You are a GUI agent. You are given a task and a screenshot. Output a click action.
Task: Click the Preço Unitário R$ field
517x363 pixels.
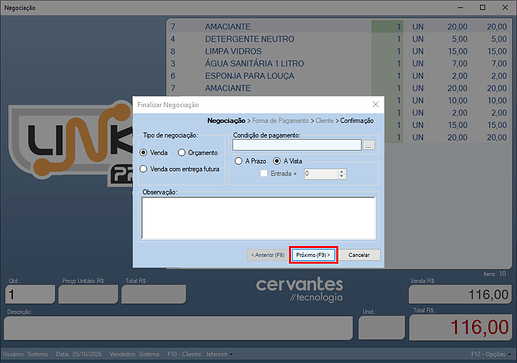pyautogui.click(x=88, y=294)
